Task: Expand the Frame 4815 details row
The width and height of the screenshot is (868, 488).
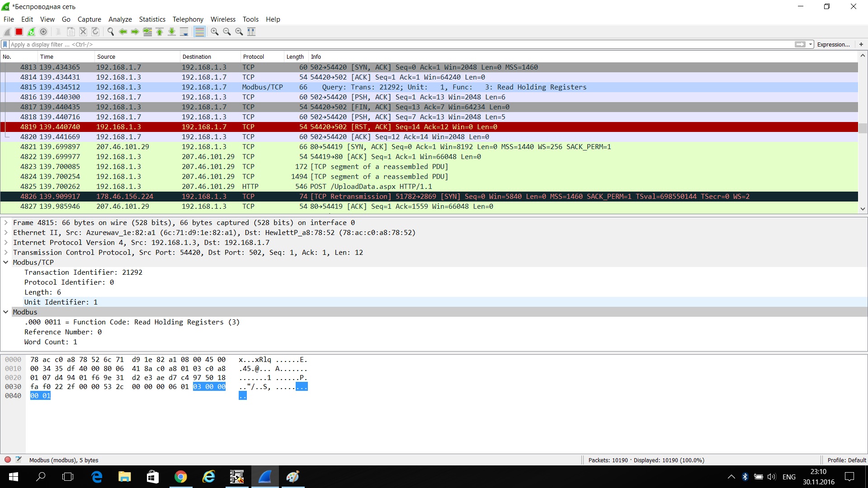Action: coord(6,223)
